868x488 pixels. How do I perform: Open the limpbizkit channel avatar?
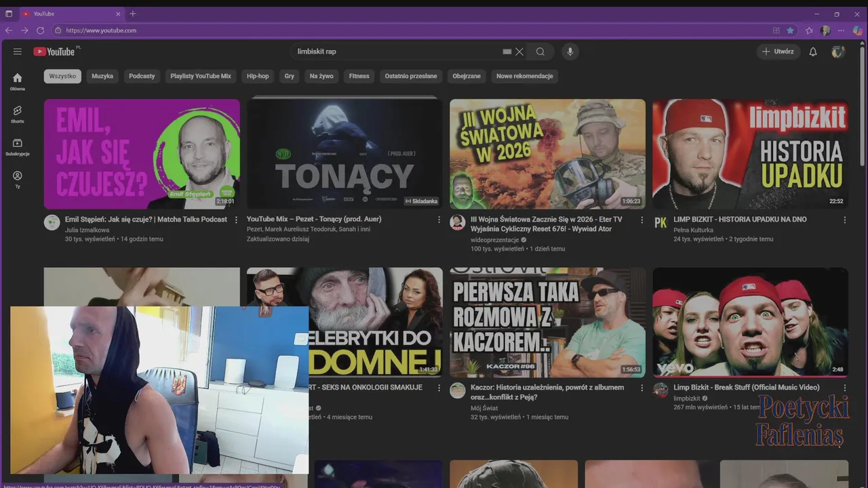660,390
